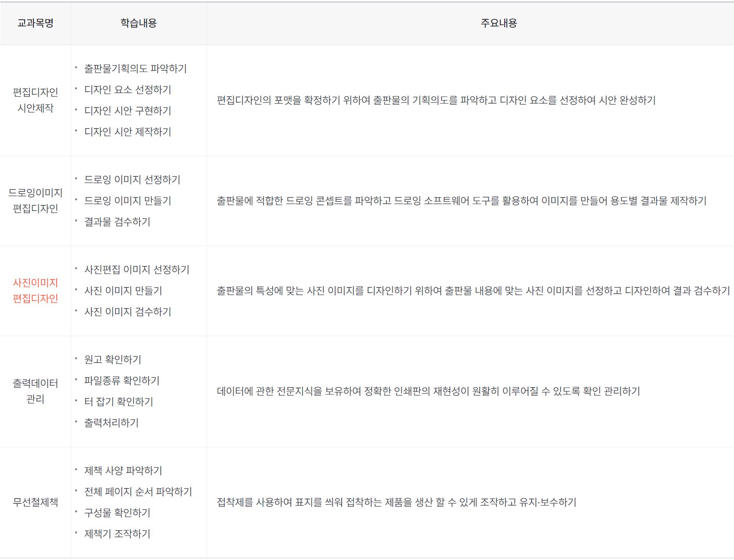
Task: Select the 학습내용 column header
Action: [138, 23]
